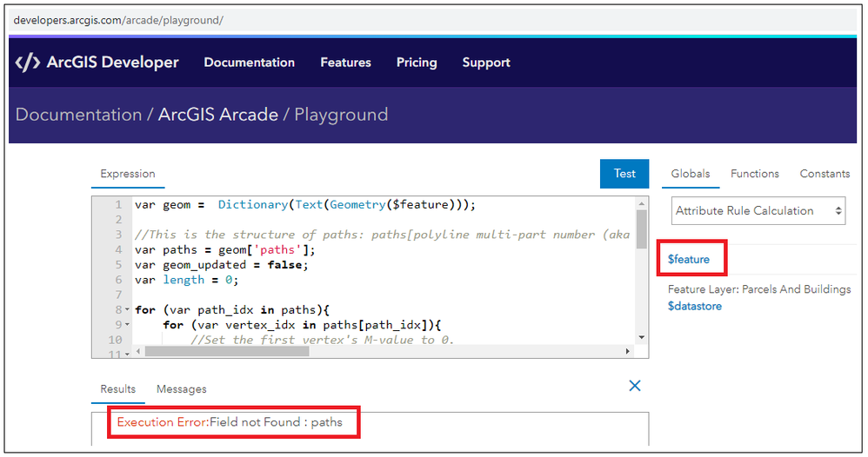Open the Playground breadcrumb link
This screenshot has height=457, width=868.
coord(341,115)
